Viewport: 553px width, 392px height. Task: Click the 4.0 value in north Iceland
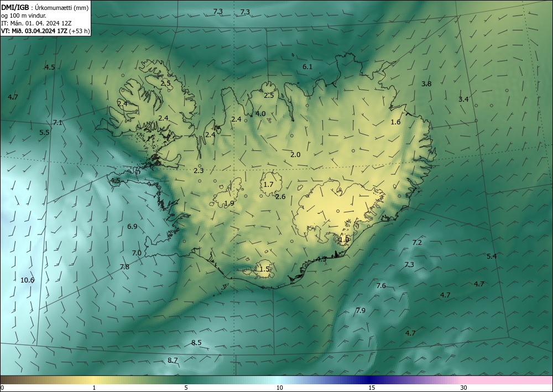tap(260, 114)
